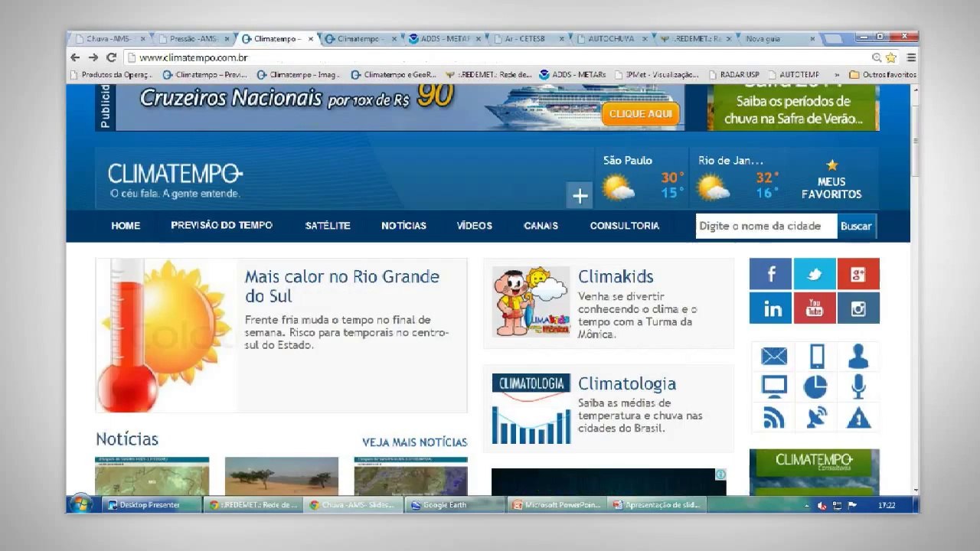The image size is (980, 551).
Task: Click the thermometer and sun news image
Action: coord(166,335)
